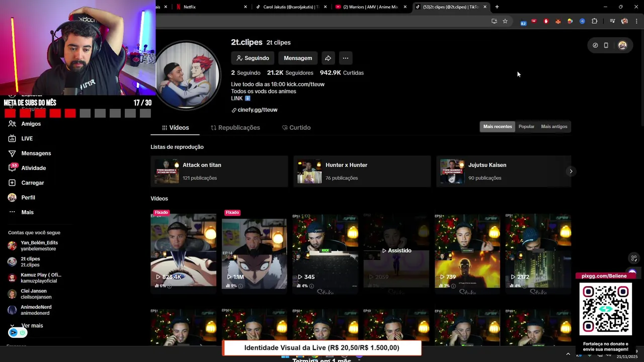The height and width of the screenshot is (362, 644).
Task: Click the blue circular extension icon
Action: tap(582, 21)
